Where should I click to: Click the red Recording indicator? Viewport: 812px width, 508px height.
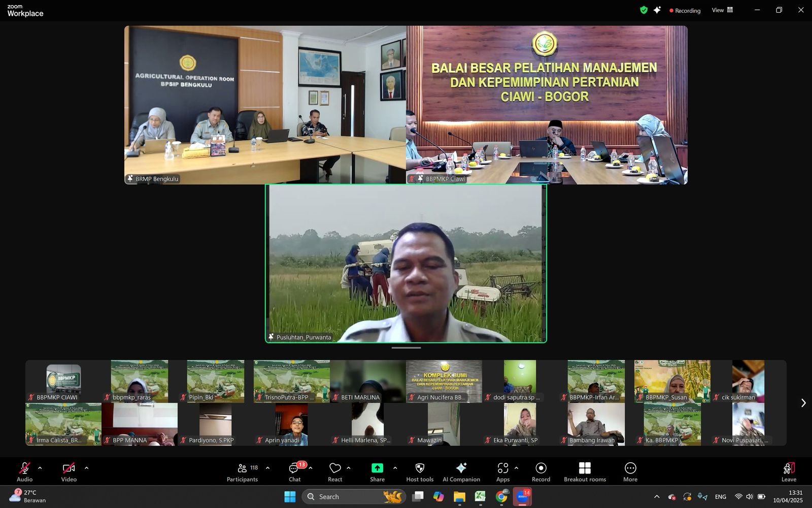(x=685, y=10)
